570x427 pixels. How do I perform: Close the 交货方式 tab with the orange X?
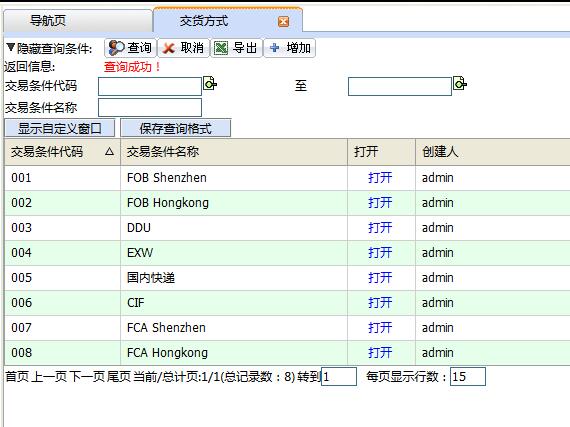click(x=283, y=21)
